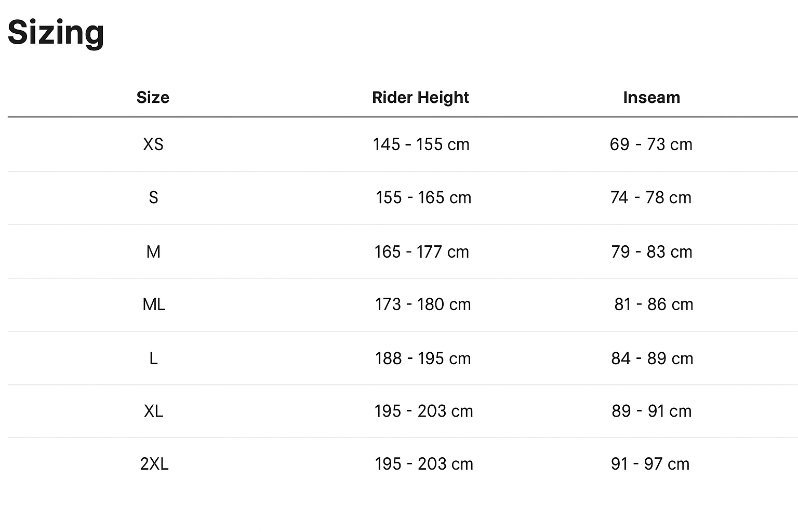
Task: Click inseam 74 - 78 cm
Action: [x=651, y=198]
